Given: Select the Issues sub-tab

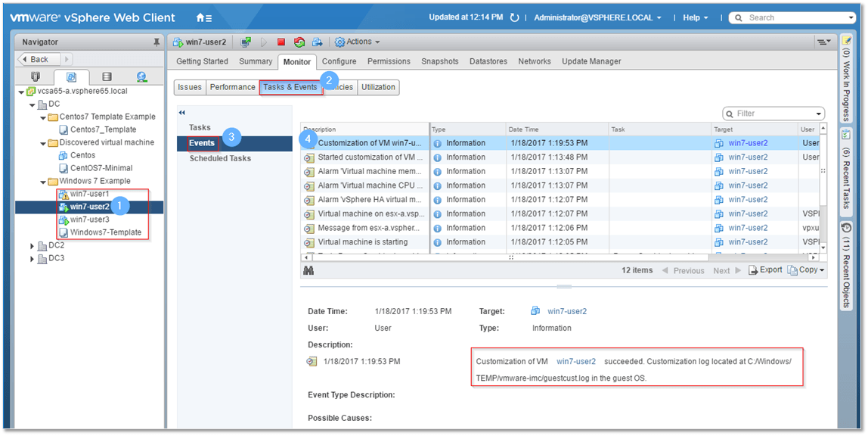Looking at the screenshot, I should (x=190, y=88).
